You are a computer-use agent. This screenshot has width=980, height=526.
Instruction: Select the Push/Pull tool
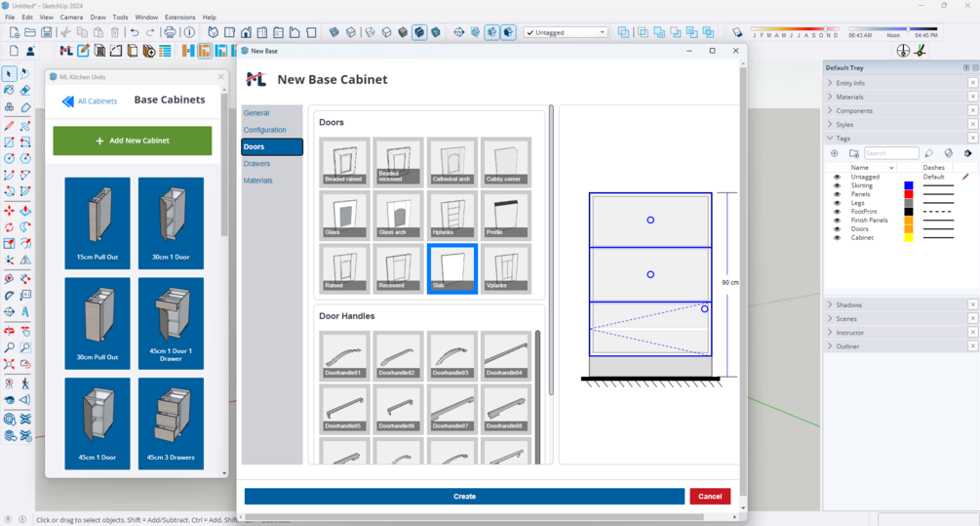[x=25, y=211]
